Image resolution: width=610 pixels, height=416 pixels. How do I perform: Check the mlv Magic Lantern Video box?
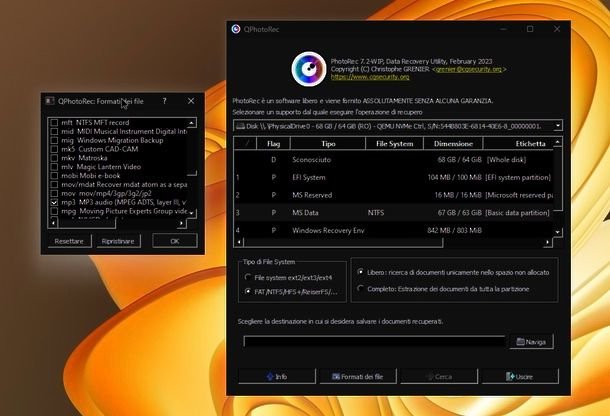click(54, 167)
